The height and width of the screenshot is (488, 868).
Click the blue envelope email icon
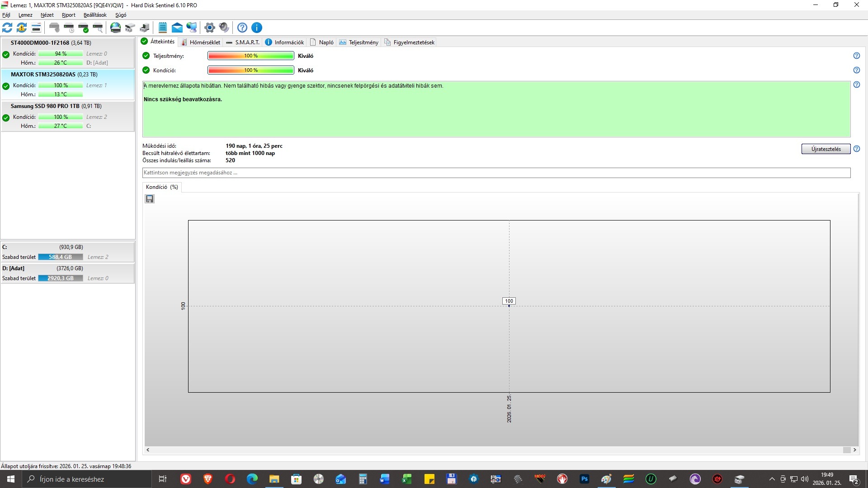tap(177, 28)
